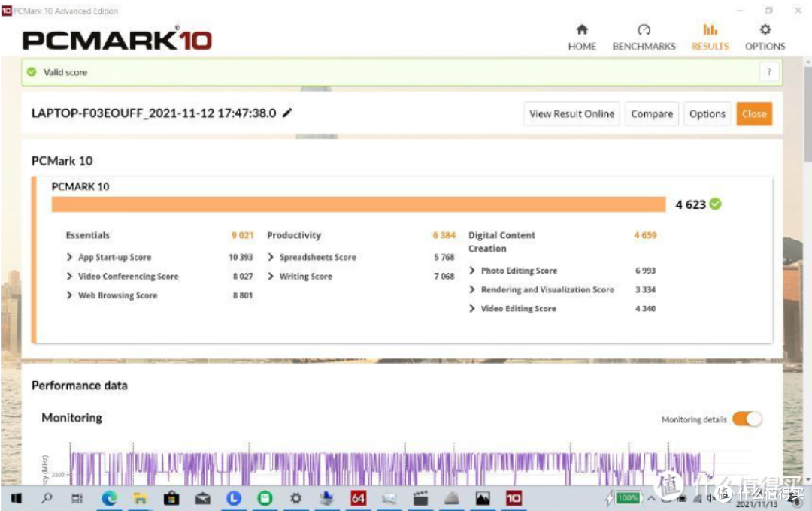Image resolution: width=812 pixels, height=511 pixels.
Task: Click the Performance data heading
Action: click(x=79, y=386)
